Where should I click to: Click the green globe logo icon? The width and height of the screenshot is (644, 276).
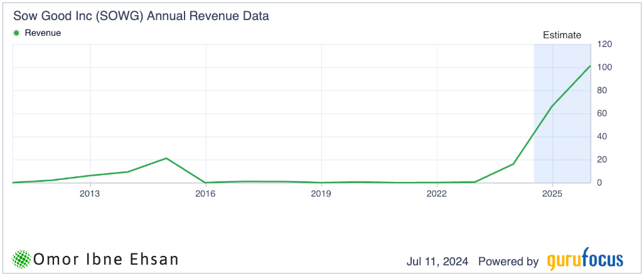pyautogui.click(x=22, y=259)
